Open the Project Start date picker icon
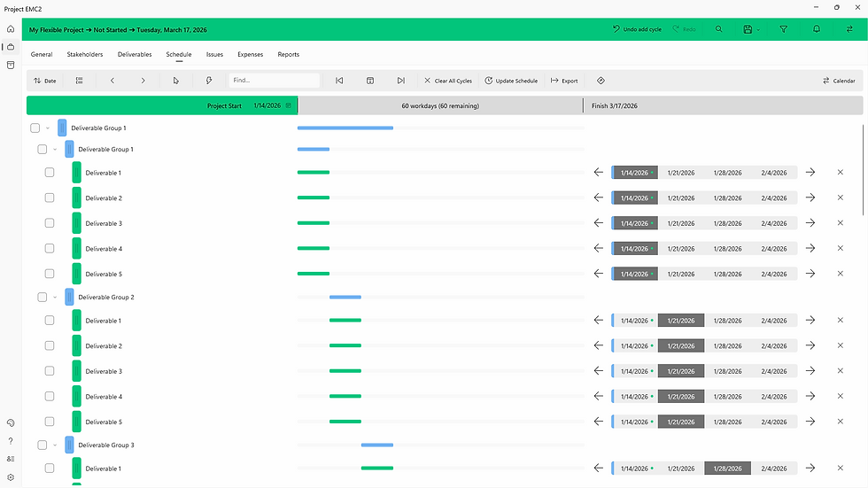The image size is (868, 488). point(289,105)
